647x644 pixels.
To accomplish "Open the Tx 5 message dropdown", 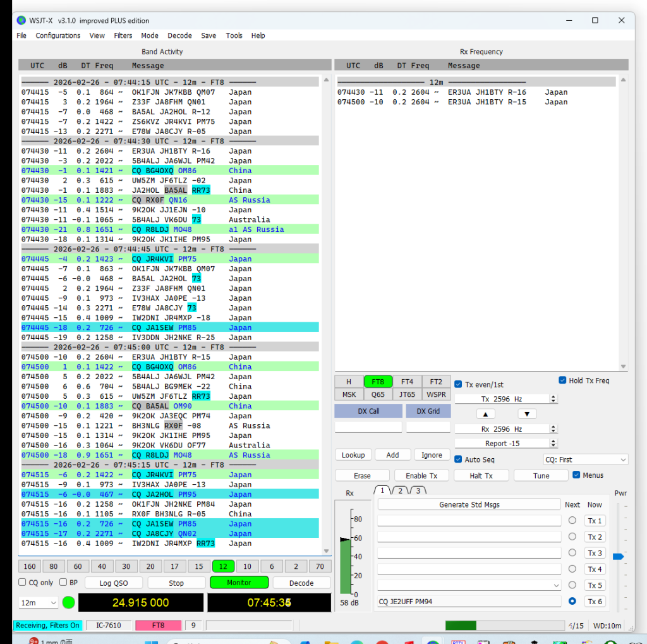I will tap(555, 585).
